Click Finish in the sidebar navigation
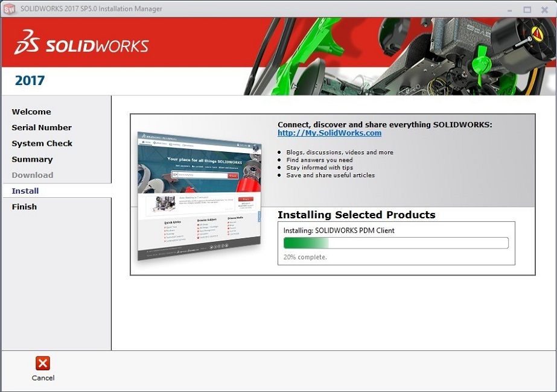Image resolution: width=557 pixels, height=392 pixels. point(24,206)
